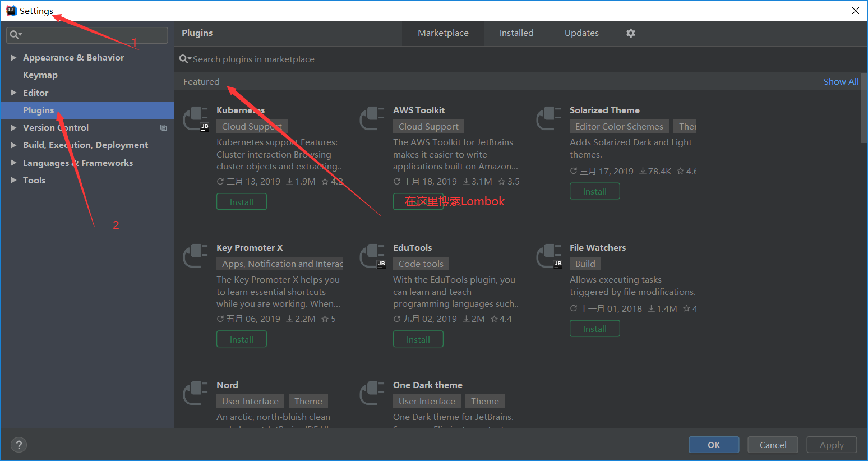Switch to the Marketplace tab

pos(443,33)
